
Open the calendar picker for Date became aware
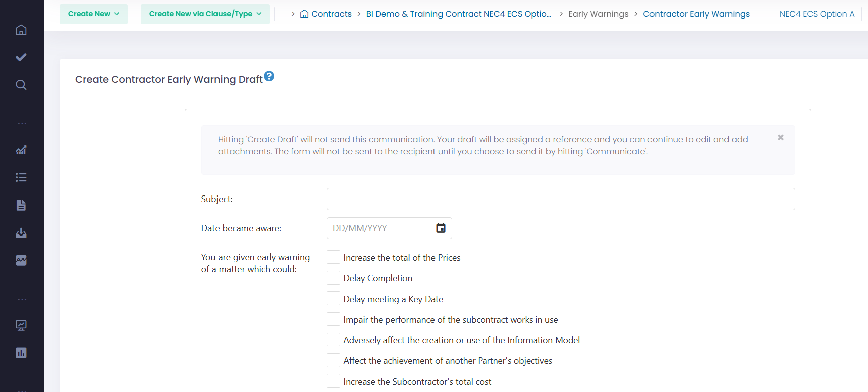pos(440,228)
